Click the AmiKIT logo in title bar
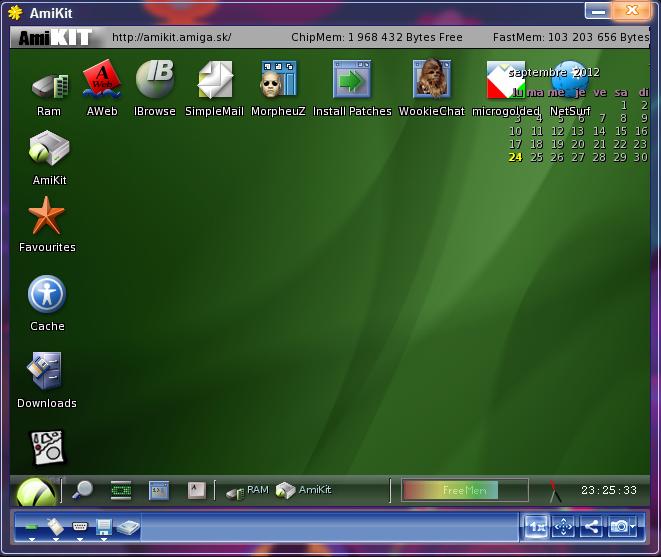Viewport: 661px width, 557px height. click(x=55, y=38)
